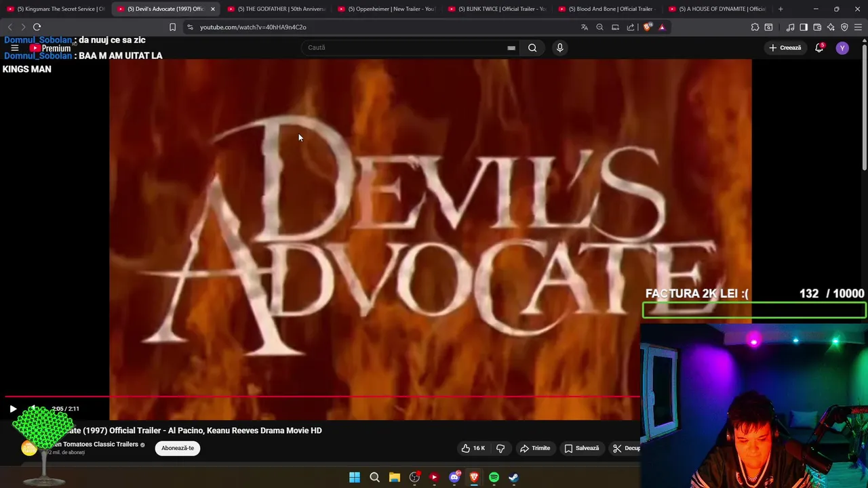
Task: Open Steam from the taskbar
Action: pos(513,477)
